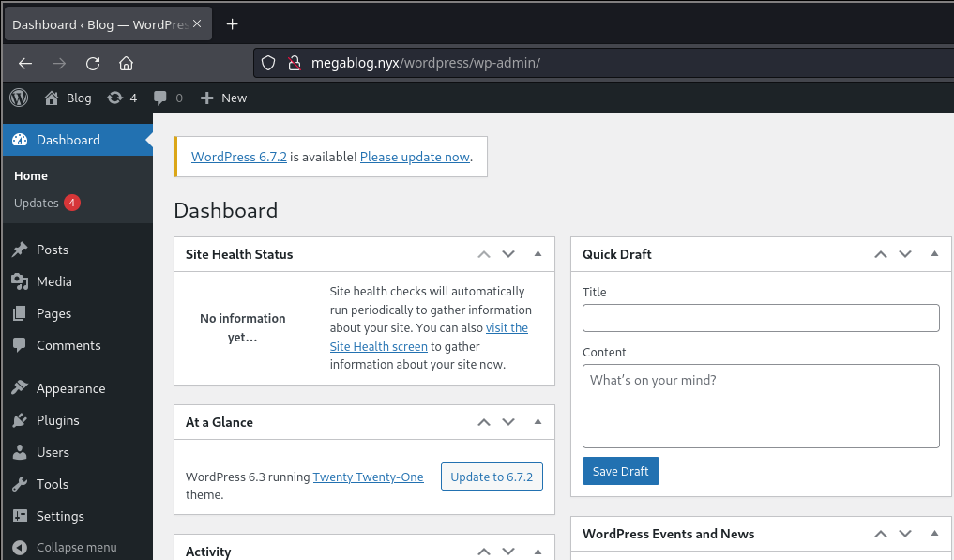Viewport: 954px width, 560px height.
Task: Move Quick Draft panel down
Action: (905, 254)
